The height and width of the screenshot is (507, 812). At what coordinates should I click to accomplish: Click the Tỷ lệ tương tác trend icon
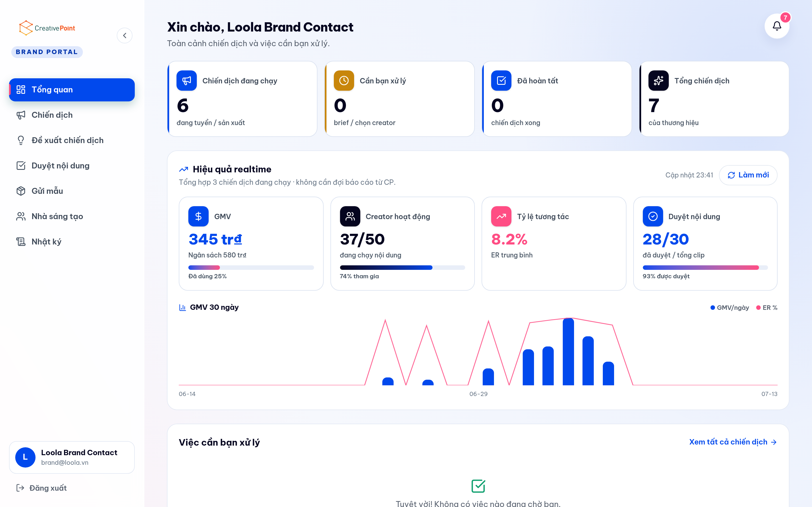pyautogui.click(x=501, y=216)
